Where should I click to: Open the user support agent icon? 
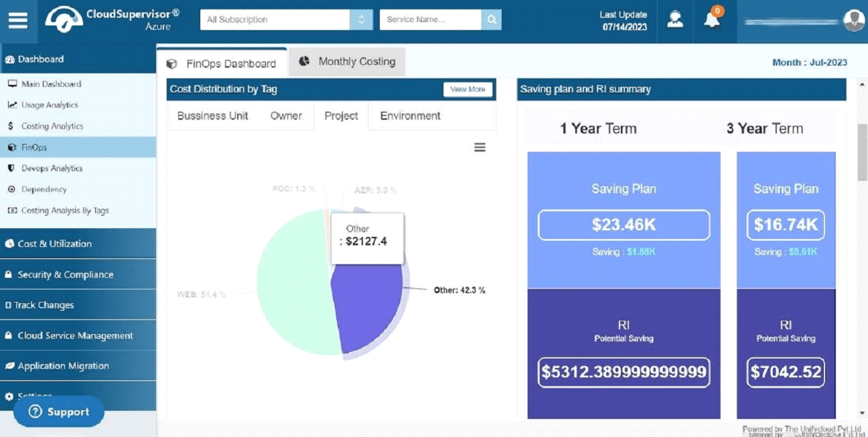click(x=674, y=20)
